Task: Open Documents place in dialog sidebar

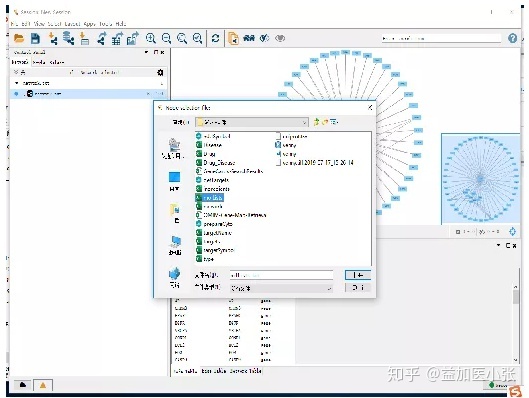Action: [175, 214]
